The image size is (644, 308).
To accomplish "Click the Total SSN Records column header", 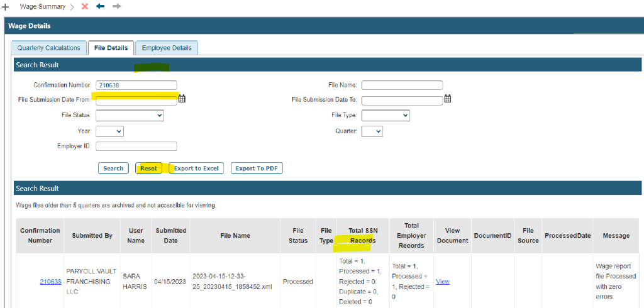I will tap(363, 236).
